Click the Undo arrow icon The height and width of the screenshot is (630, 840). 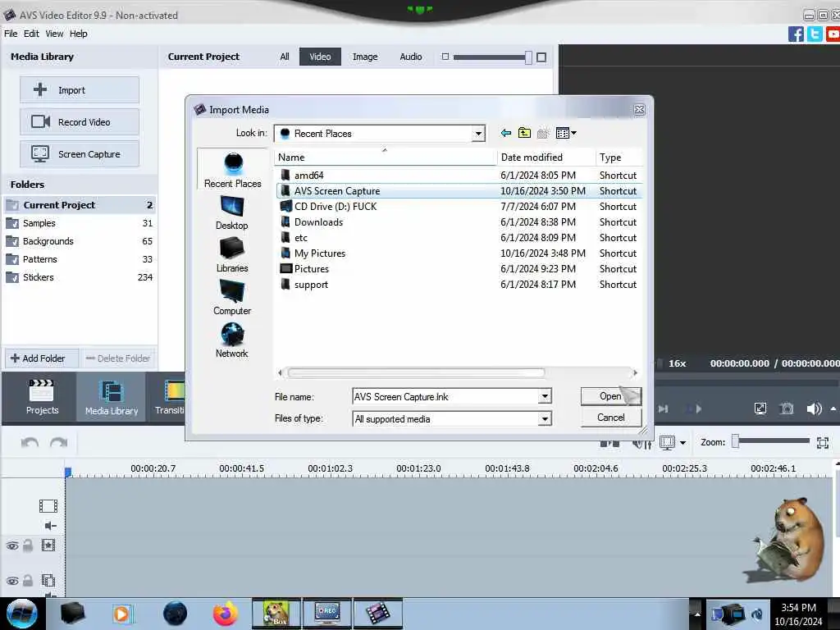coord(30,442)
